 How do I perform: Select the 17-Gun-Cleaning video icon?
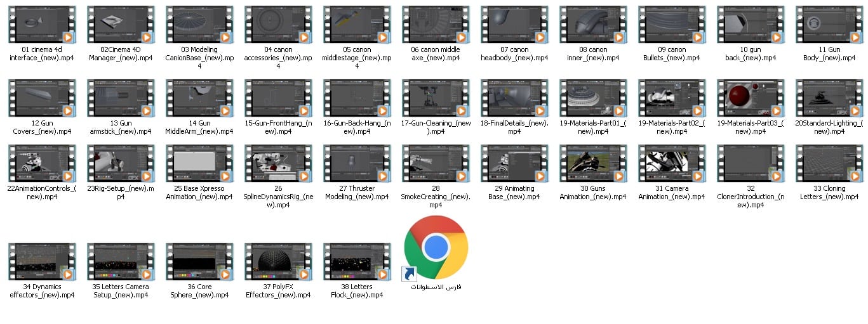coord(436,98)
